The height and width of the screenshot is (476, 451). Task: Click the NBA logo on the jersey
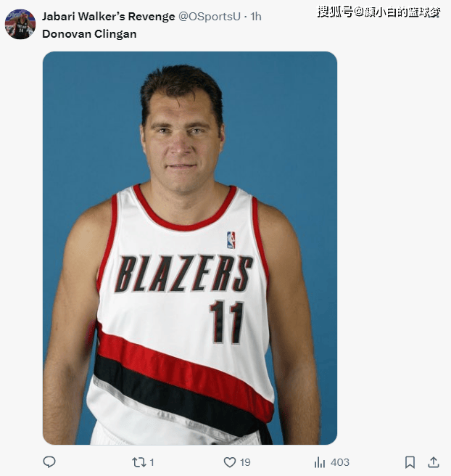point(231,240)
